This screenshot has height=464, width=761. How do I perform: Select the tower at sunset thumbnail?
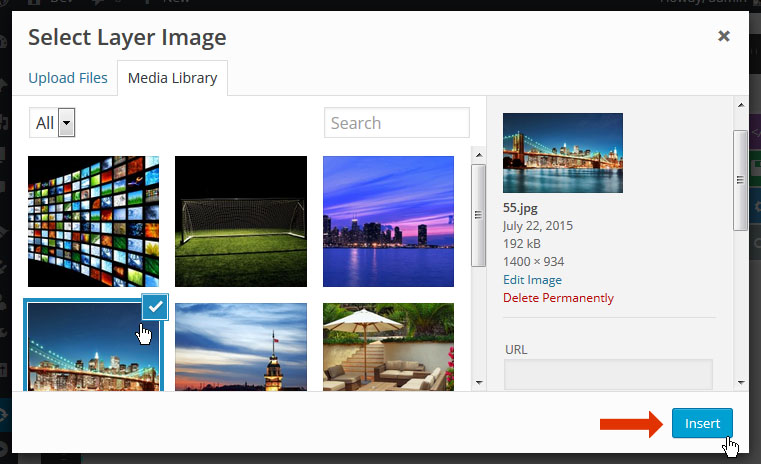click(241, 345)
